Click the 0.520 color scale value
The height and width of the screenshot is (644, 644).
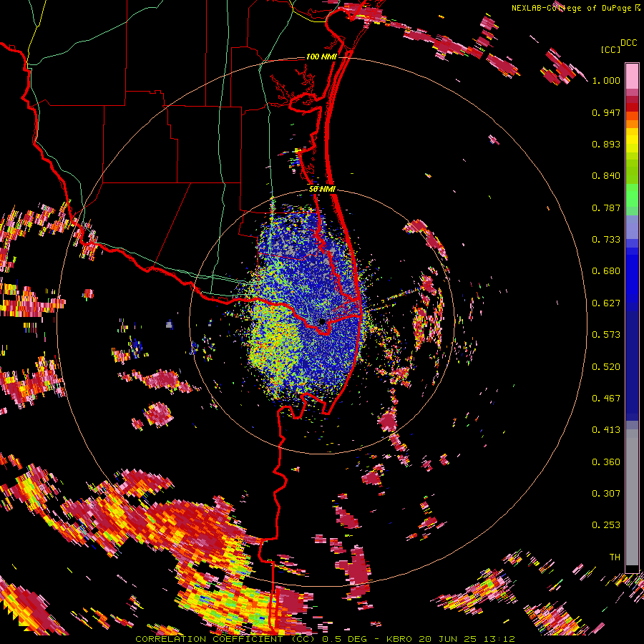click(x=606, y=367)
